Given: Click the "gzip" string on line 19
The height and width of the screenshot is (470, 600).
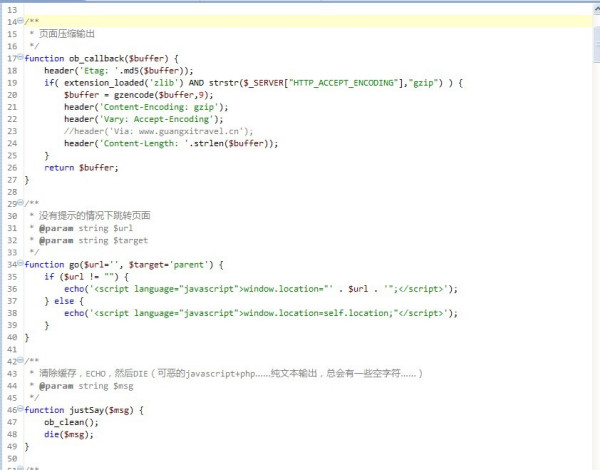Looking at the screenshot, I should tap(424, 83).
